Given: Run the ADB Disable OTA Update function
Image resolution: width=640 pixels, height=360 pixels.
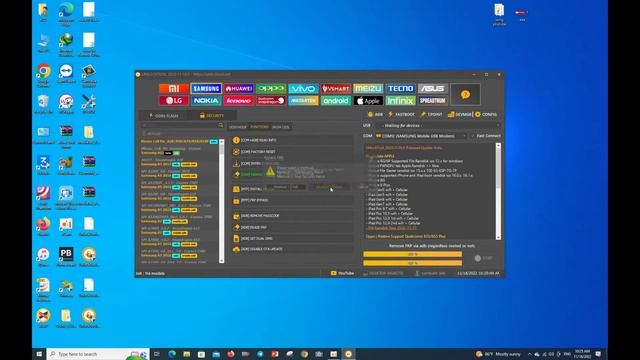Looking at the screenshot, I should pyautogui.click(x=292, y=249).
